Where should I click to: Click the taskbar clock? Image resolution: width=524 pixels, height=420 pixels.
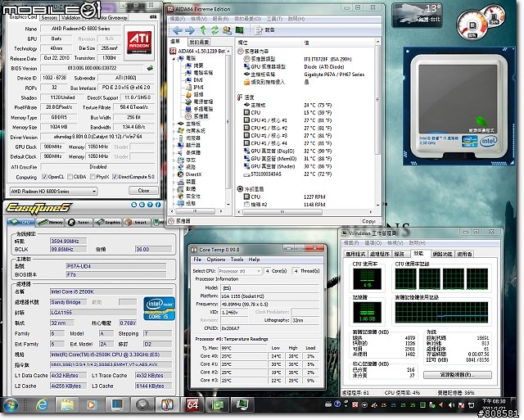tap(494, 405)
